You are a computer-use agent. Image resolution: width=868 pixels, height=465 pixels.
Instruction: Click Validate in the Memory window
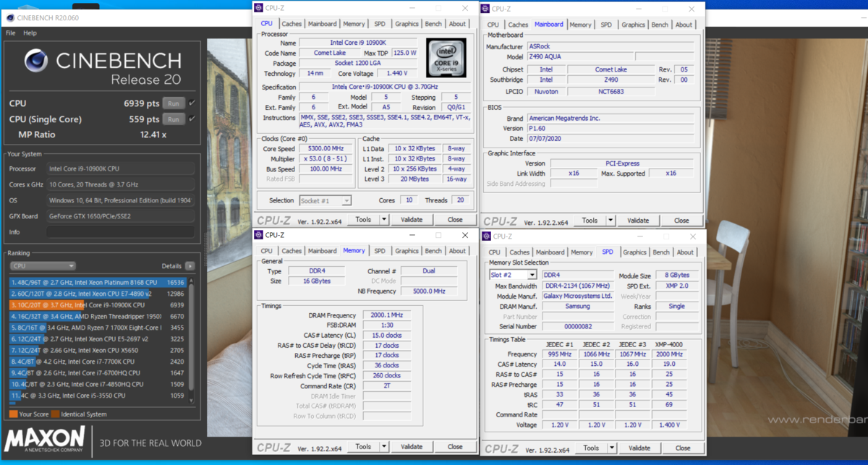point(412,447)
